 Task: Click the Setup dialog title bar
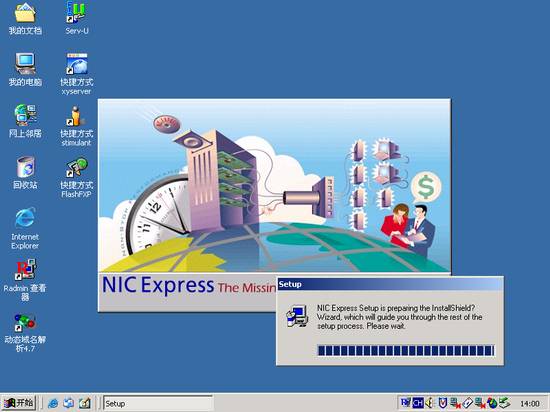point(390,284)
